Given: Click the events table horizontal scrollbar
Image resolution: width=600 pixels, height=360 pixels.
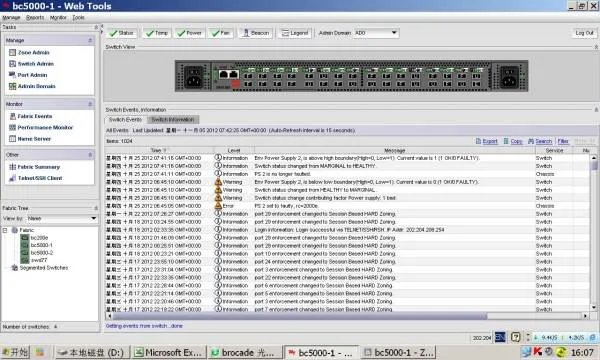Looking at the screenshot, I should 299,316.
